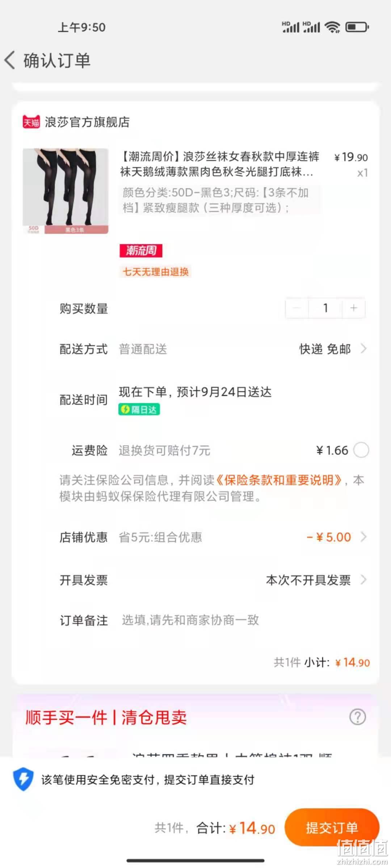This screenshot has width=391, height=868.
Task: Increase purchase quantity with plus button
Action: (354, 308)
